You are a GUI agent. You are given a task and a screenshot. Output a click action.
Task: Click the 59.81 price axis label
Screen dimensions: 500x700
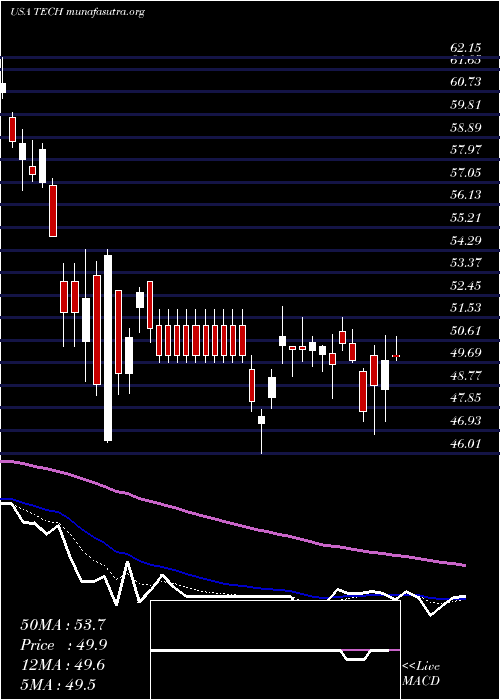coord(465,104)
